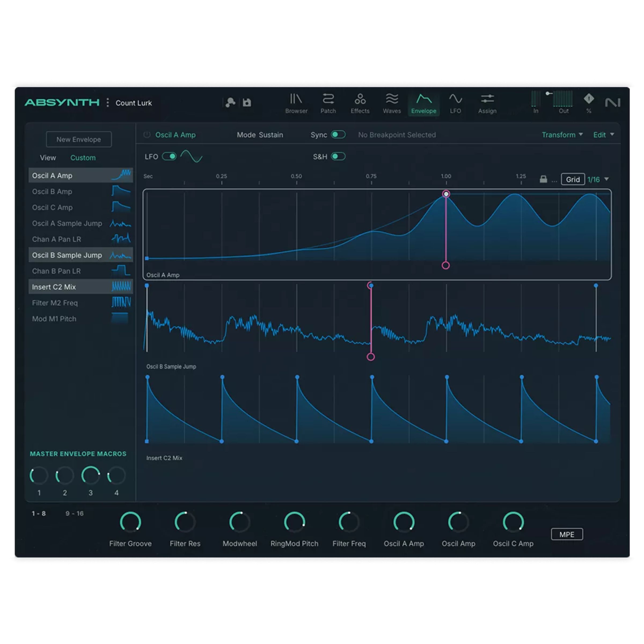This screenshot has width=644, height=644.
Task: Switch to the View tab
Action: click(48, 158)
